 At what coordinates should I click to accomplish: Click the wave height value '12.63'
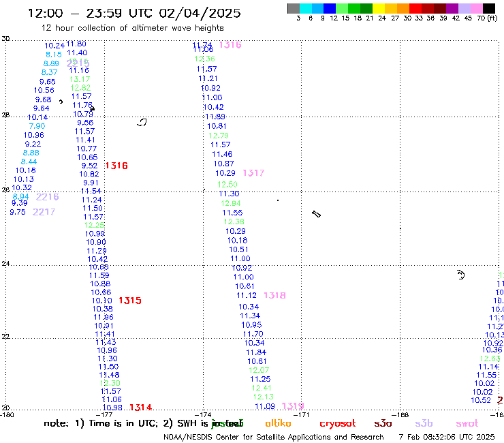click(x=490, y=358)
